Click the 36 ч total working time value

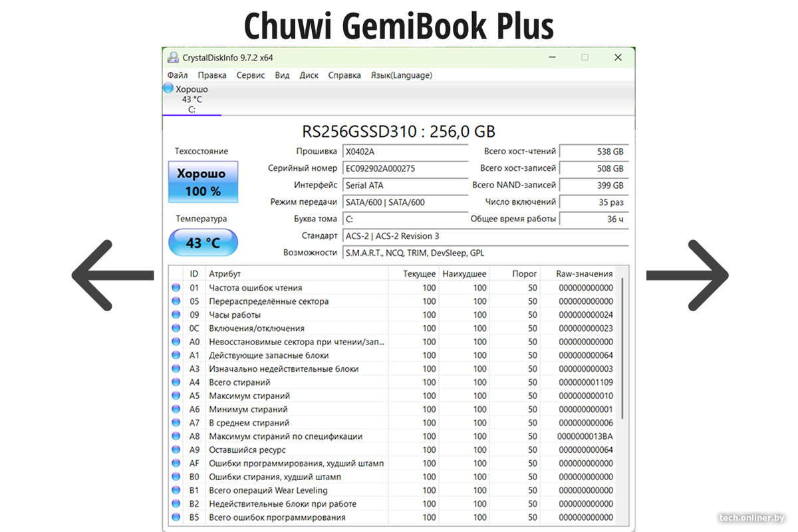pos(595,219)
